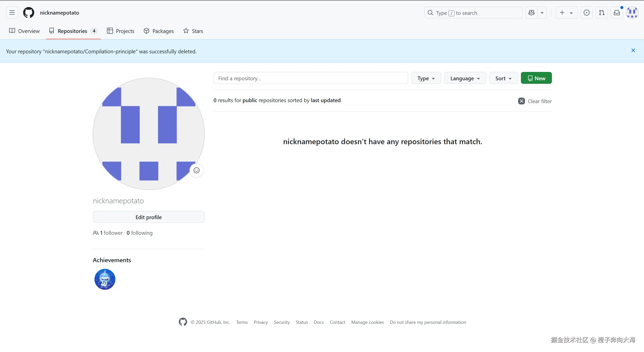Click the green New repository button
644x352 pixels.
point(536,78)
